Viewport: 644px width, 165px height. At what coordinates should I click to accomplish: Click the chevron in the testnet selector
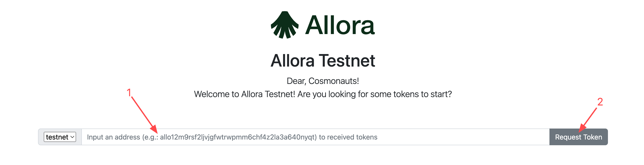[72, 137]
